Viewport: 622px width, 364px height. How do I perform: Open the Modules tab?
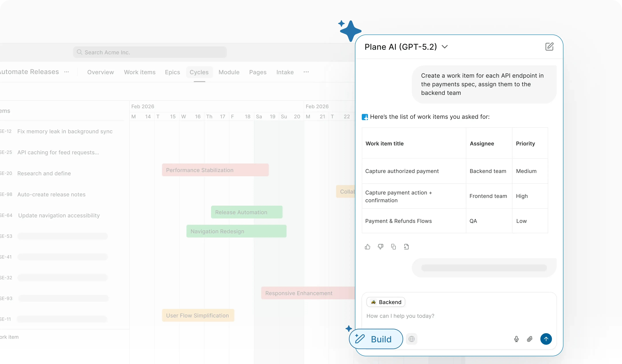229,72
